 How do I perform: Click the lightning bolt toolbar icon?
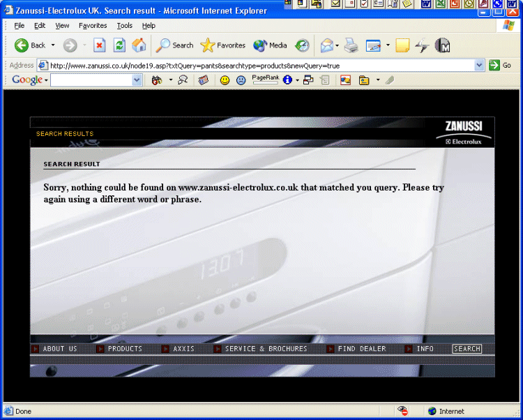click(422, 45)
